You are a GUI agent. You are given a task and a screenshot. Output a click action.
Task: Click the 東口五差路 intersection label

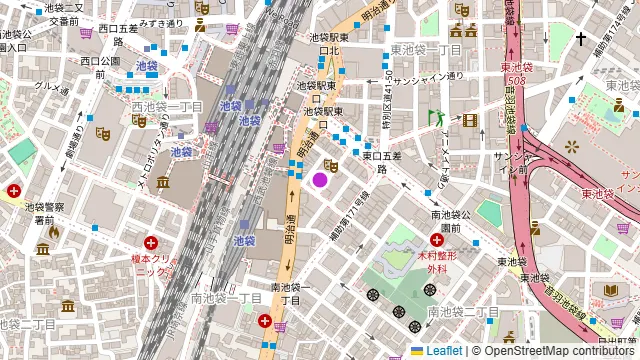tap(382, 162)
